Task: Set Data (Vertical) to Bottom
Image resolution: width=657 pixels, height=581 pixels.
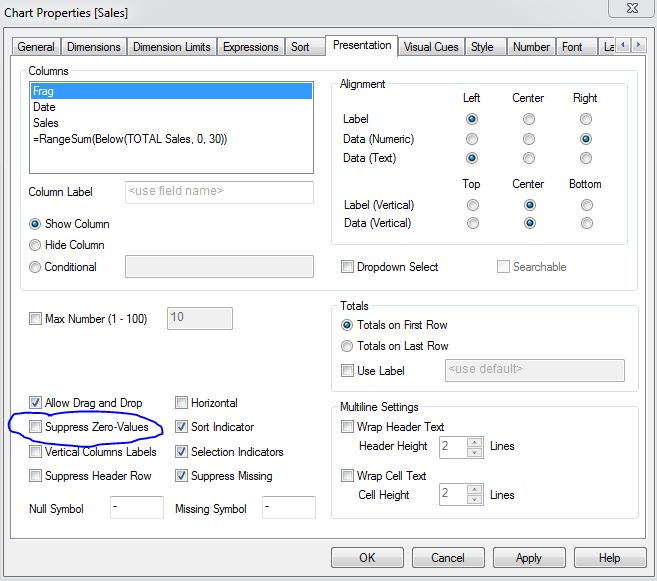Action: click(x=587, y=223)
